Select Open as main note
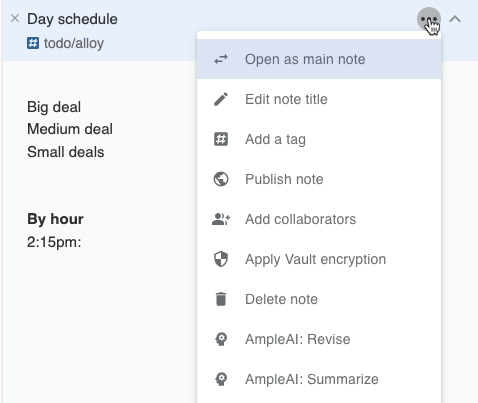Viewport: 478px width, 403px height. point(319,59)
